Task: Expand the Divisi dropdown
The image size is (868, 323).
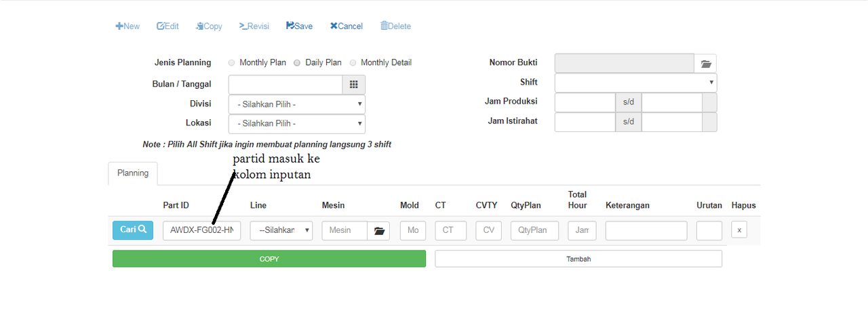Action: [297, 104]
